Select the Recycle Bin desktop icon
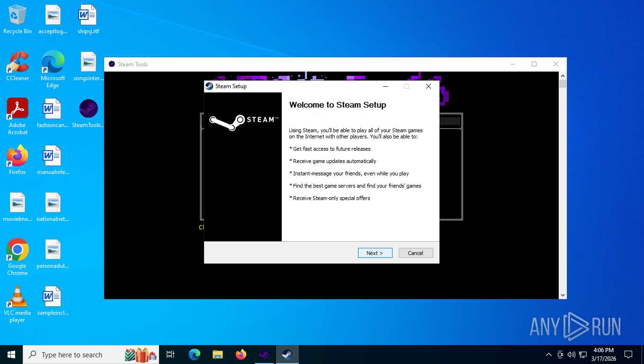 (18, 19)
